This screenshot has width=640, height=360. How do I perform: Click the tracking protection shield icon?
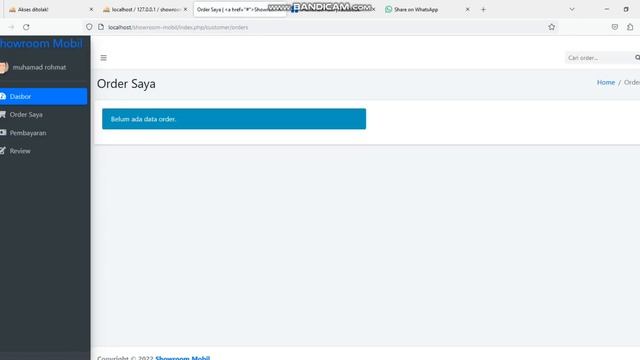[x=89, y=27]
